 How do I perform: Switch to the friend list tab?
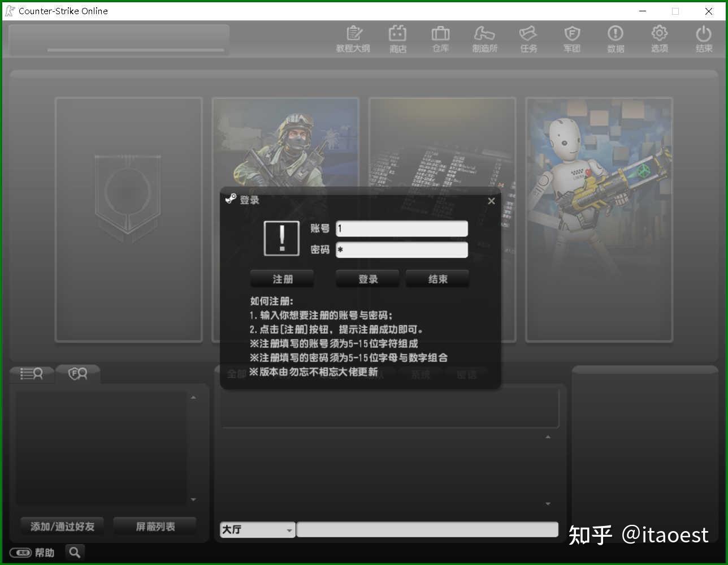tap(31, 373)
